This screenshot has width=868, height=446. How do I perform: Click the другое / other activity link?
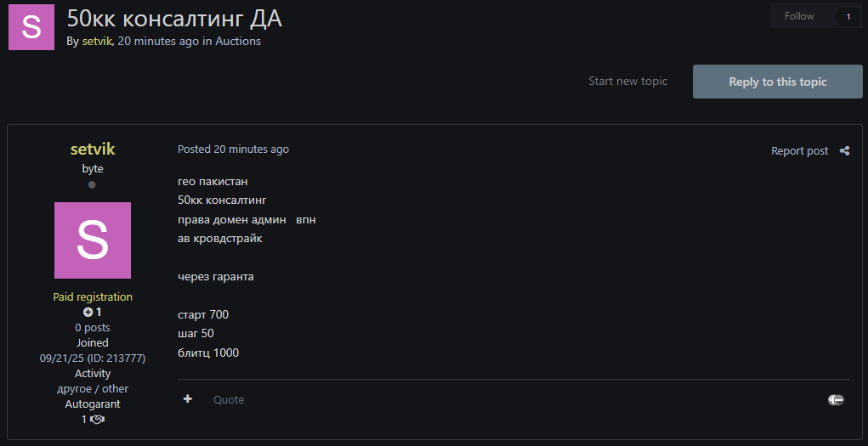[x=93, y=389]
